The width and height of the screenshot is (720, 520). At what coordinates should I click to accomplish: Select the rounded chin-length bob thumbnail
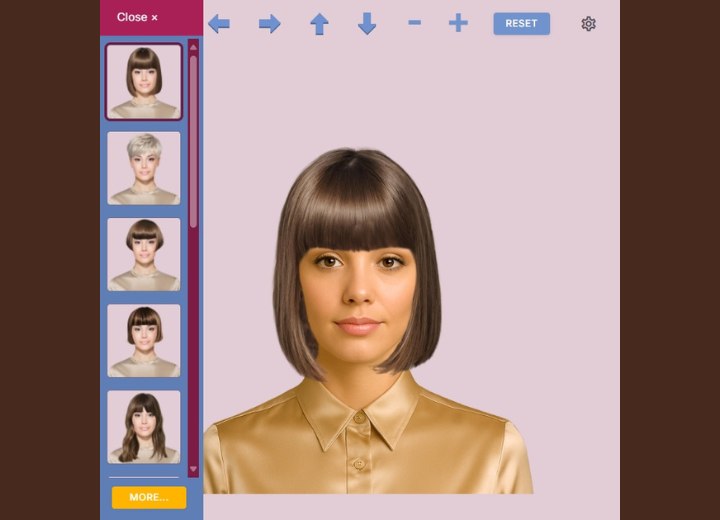(144, 341)
